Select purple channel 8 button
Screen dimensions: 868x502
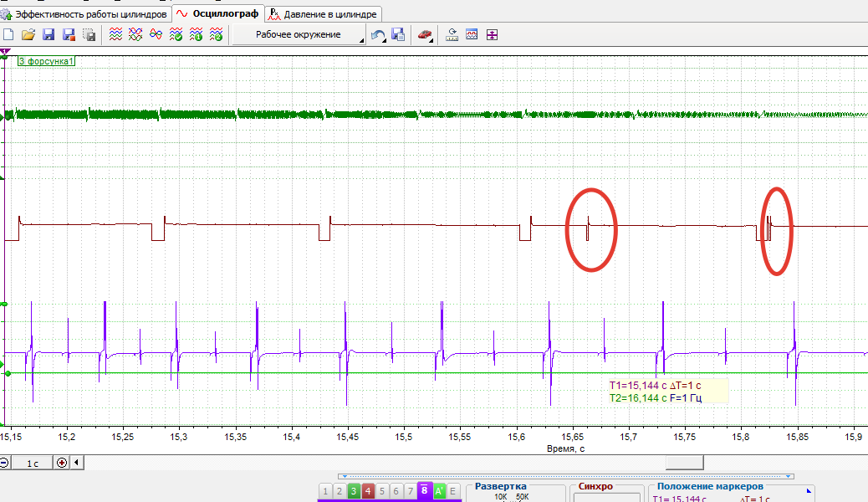pos(425,490)
